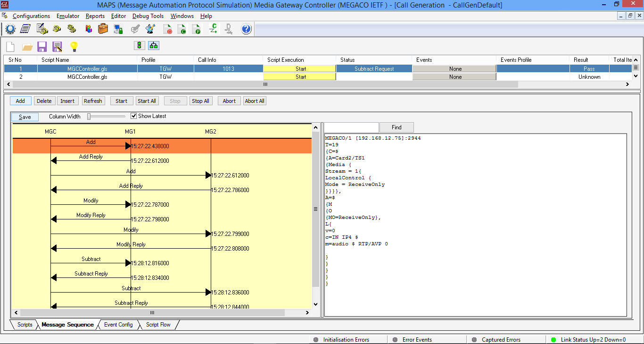Image resolution: width=644 pixels, height=344 pixels.
Task: Click script table horizontal scrollbar right arrow
Action: [x=627, y=84]
